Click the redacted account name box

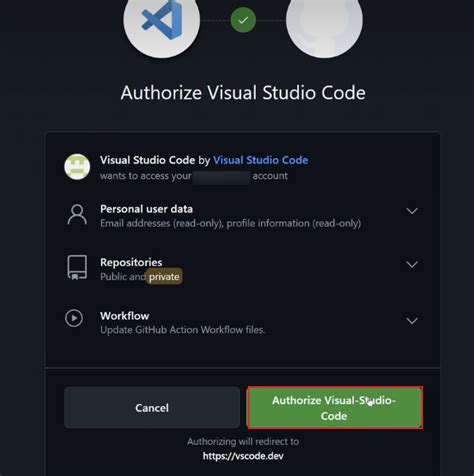(222, 176)
